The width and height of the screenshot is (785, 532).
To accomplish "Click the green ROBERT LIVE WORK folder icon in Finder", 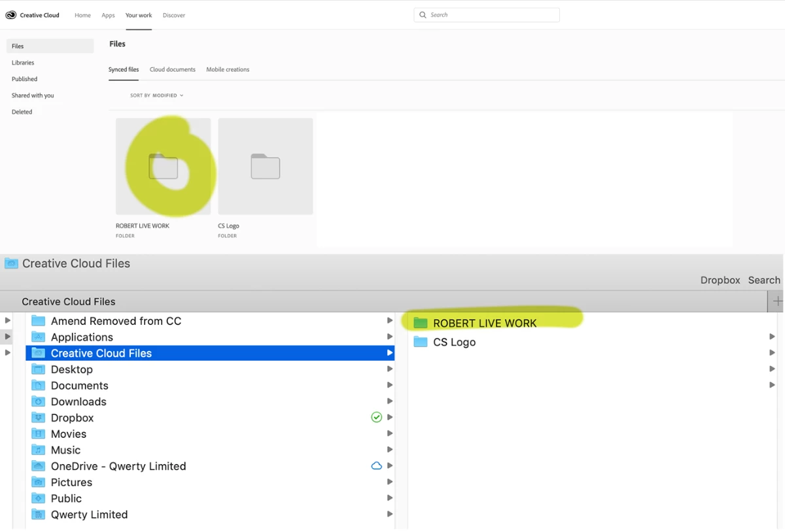I will [x=421, y=323].
